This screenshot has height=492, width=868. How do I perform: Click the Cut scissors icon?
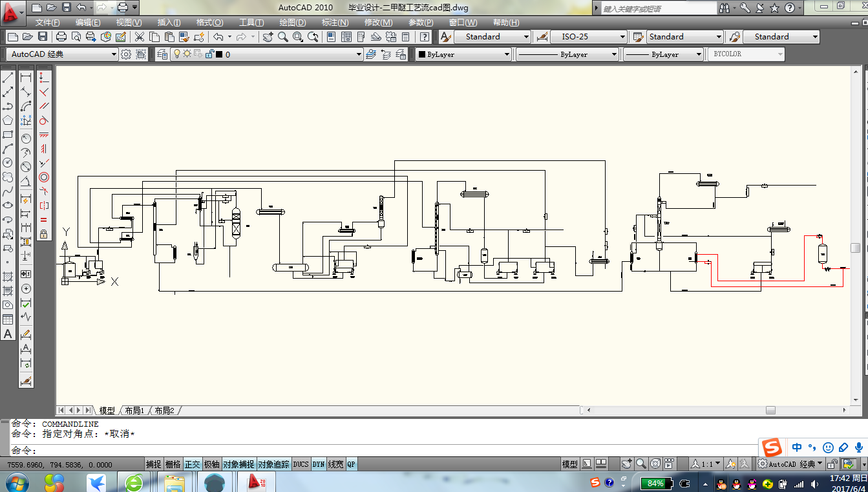click(x=139, y=37)
